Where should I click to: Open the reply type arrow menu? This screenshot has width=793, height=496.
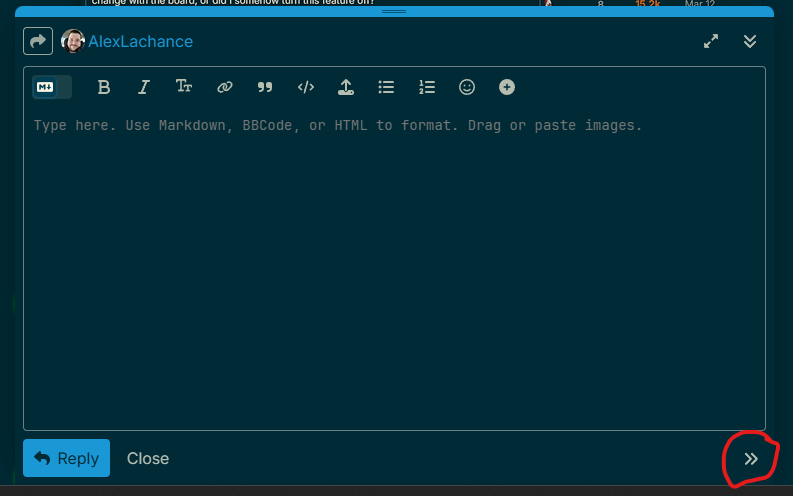coord(38,41)
